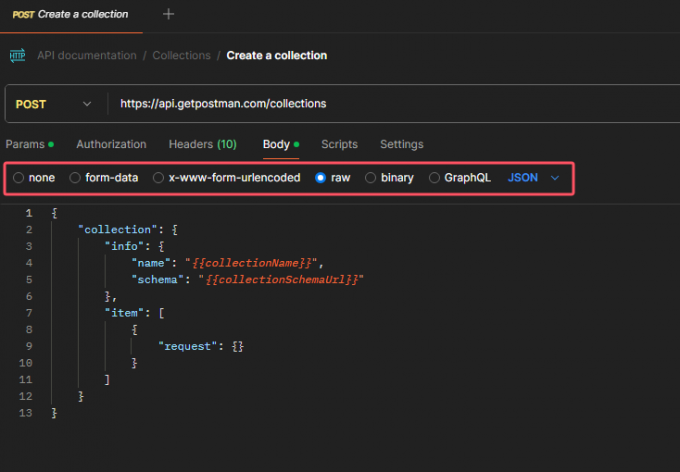Open a new request tab with plus icon
680x472 pixels.
168,14
